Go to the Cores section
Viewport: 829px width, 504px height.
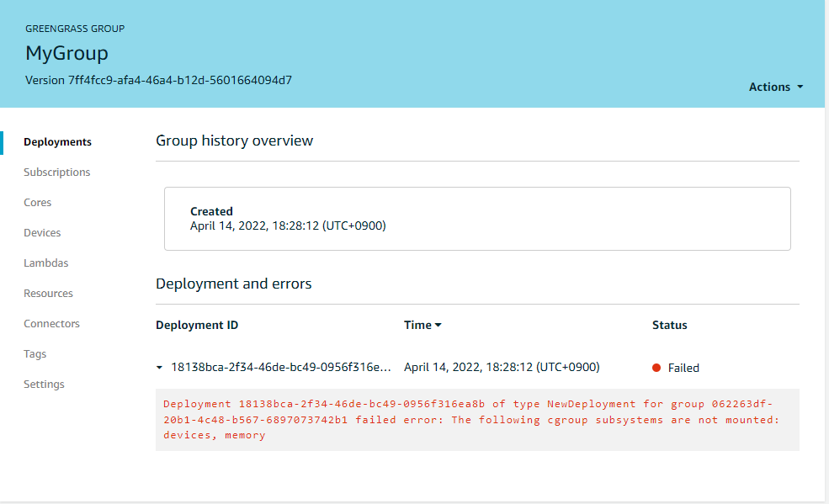[x=38, y=202]
